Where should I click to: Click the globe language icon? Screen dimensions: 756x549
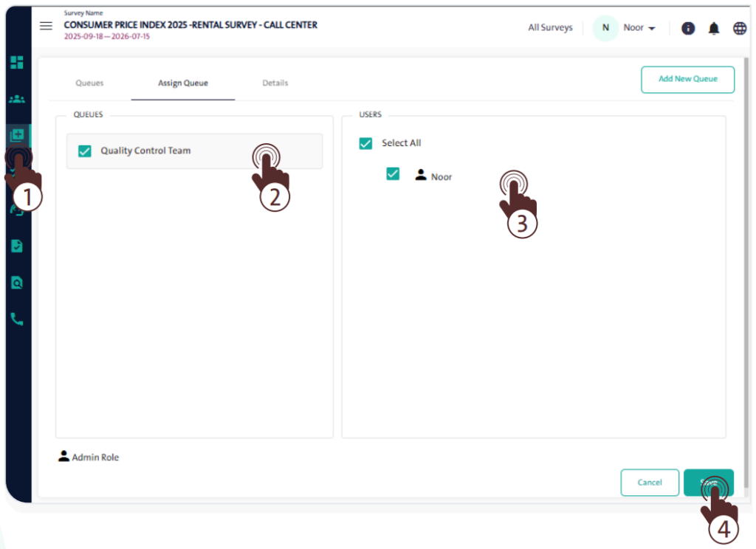(x=739, y=28)
